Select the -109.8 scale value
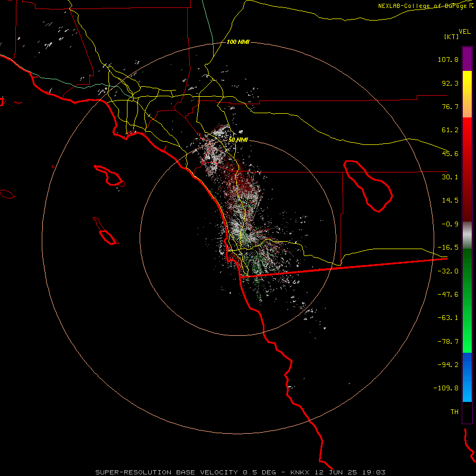 (x=446, y=388)
